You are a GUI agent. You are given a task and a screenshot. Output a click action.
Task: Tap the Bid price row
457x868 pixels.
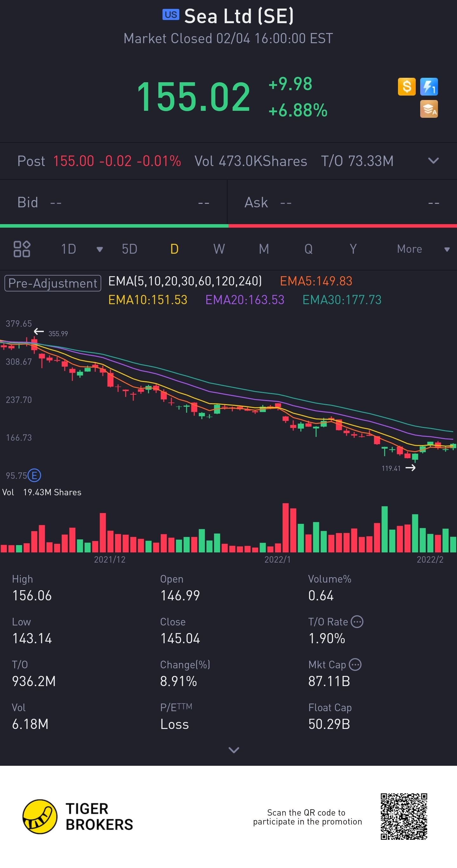[x=113, y=203]
